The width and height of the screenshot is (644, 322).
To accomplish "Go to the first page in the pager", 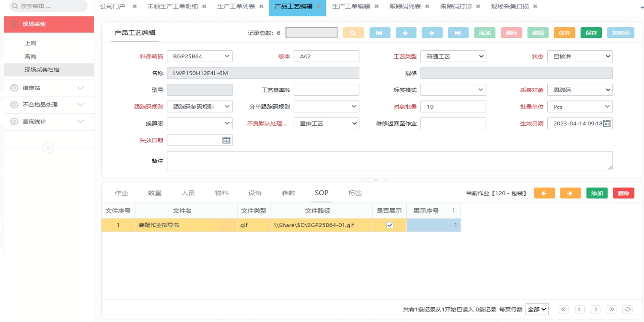I will coord(563,310).
